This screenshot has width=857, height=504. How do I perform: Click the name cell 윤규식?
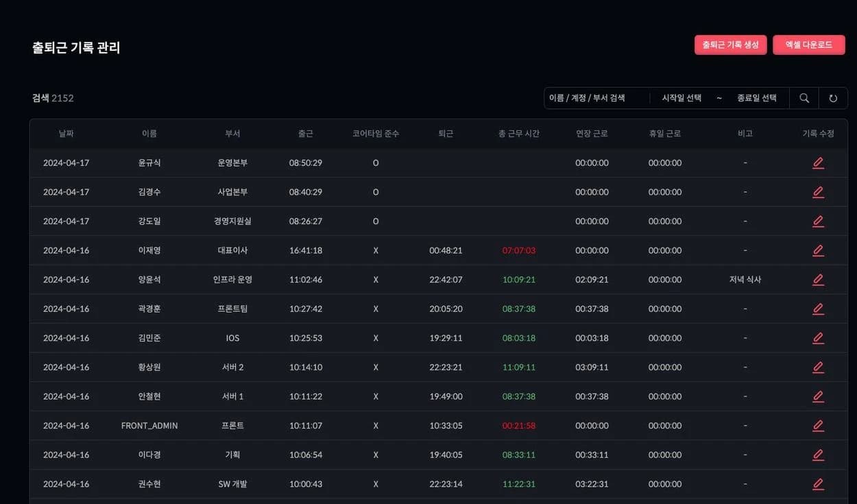click(x=149, y=163)
